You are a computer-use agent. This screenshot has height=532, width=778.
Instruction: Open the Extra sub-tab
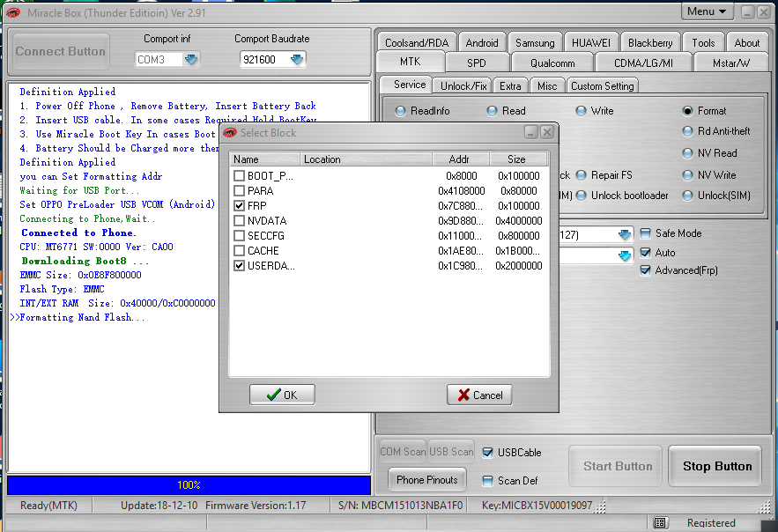510,85
